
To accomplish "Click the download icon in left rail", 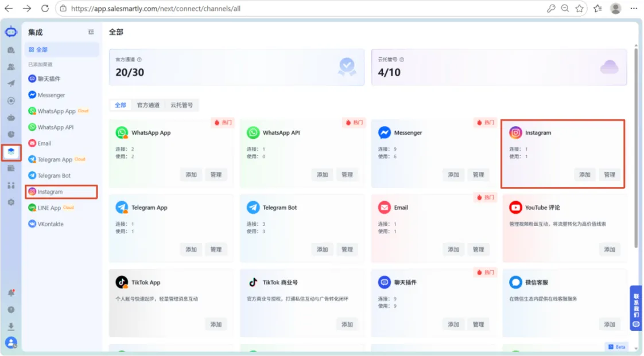I will [x=11, y=326].
